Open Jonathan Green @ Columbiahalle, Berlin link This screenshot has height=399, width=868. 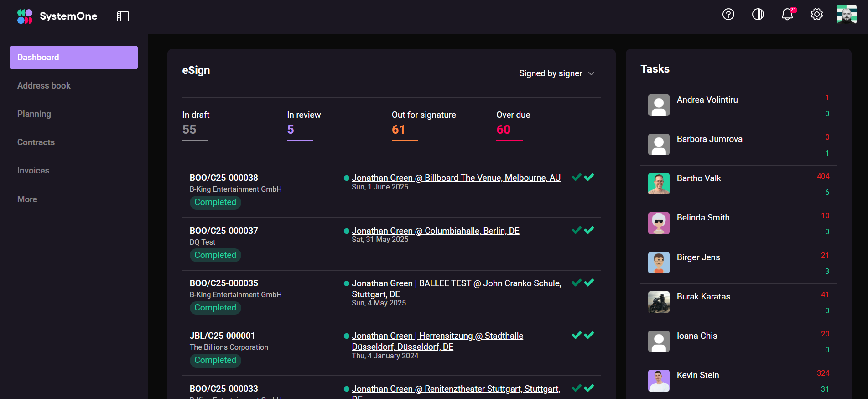[436, 231]
